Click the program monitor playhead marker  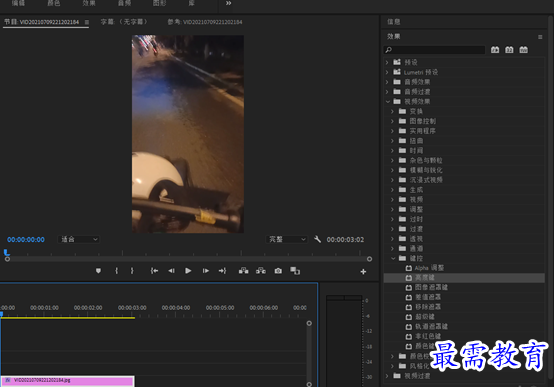pyautogui.click(x=6, y=252)
